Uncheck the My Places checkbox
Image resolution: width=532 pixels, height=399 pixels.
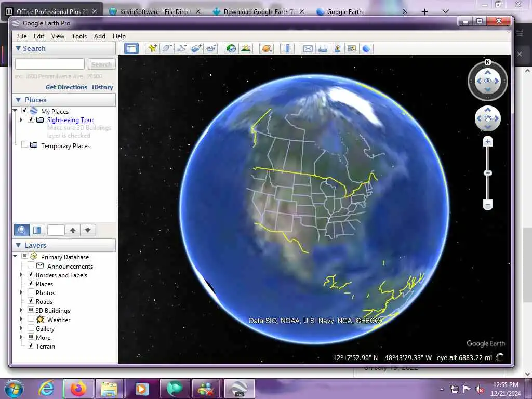coord(24,110)
